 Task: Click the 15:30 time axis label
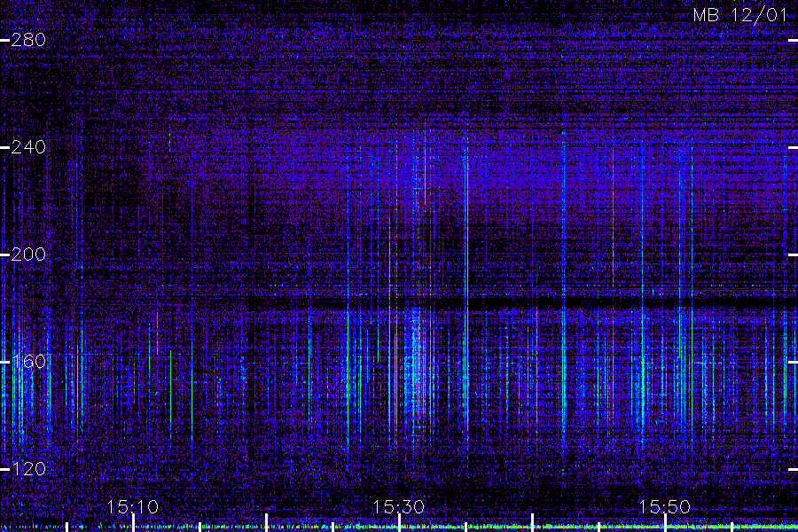[x=399, y=506]
